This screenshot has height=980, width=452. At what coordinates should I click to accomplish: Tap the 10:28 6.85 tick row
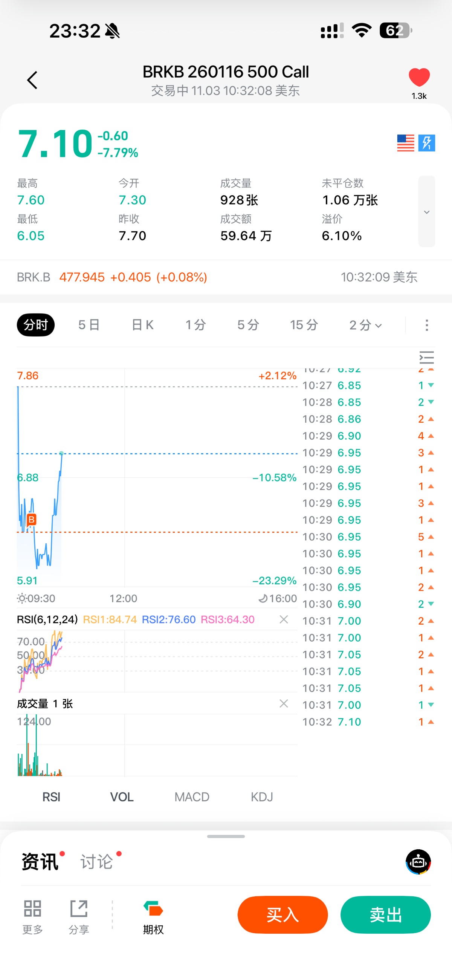[368, 402]
